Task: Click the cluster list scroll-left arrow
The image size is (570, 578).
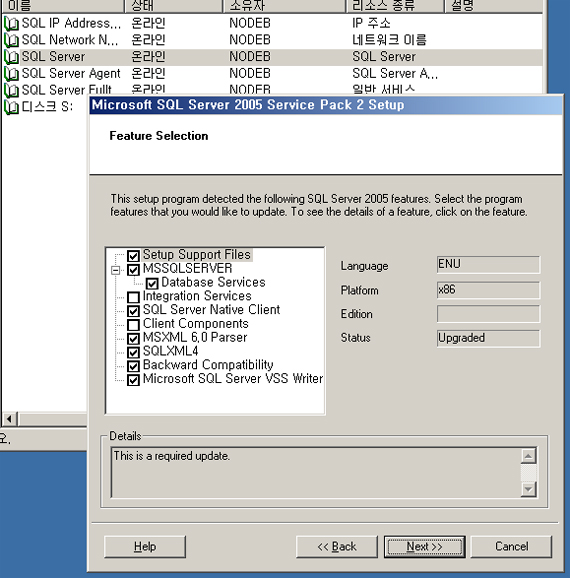Action: point(10,419)
